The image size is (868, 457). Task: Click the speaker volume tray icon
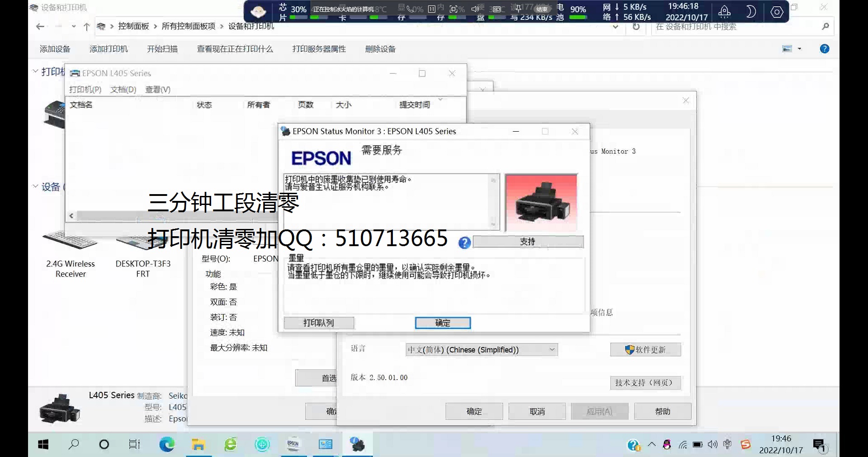tap(712, 445)
